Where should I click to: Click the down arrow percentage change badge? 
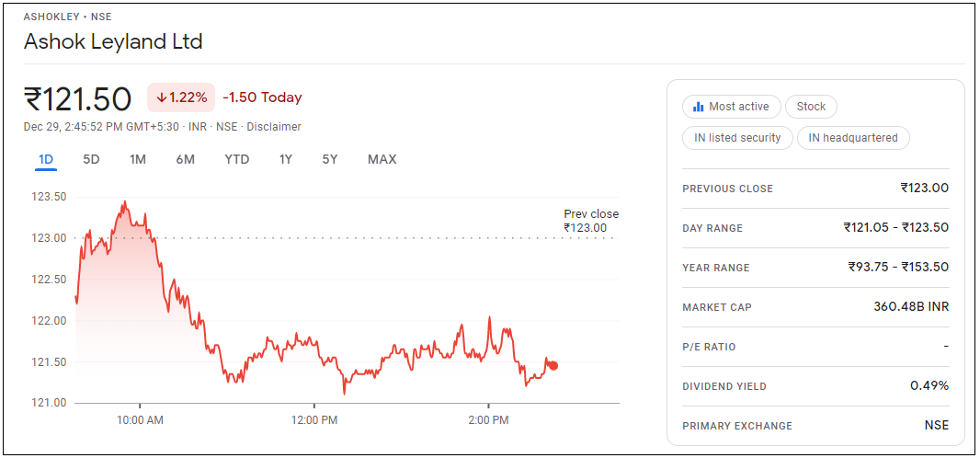point(181,97)
